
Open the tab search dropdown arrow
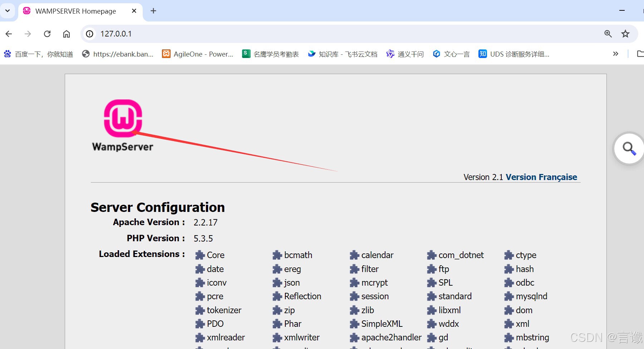8,11
